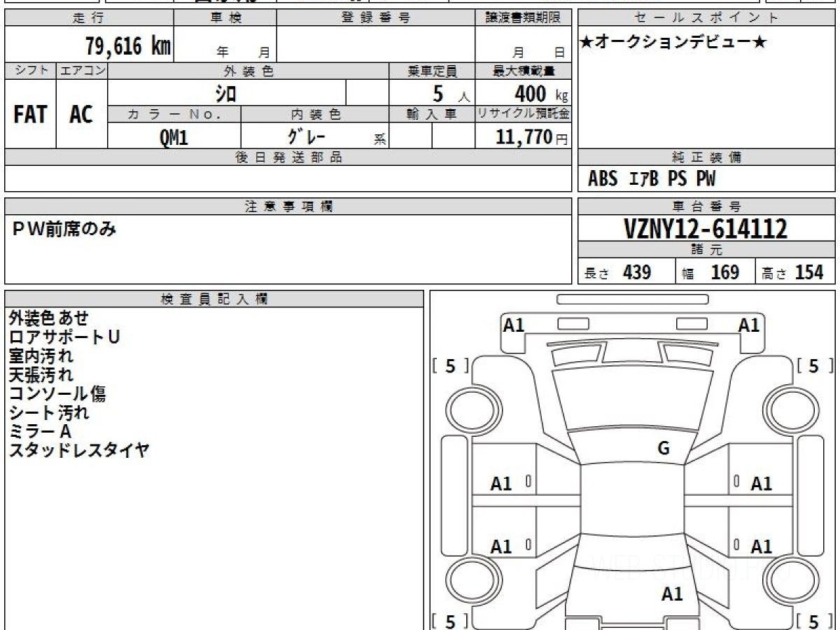
Task: Click the inspector note "室内汚れ"
Action: pos(41,356)
